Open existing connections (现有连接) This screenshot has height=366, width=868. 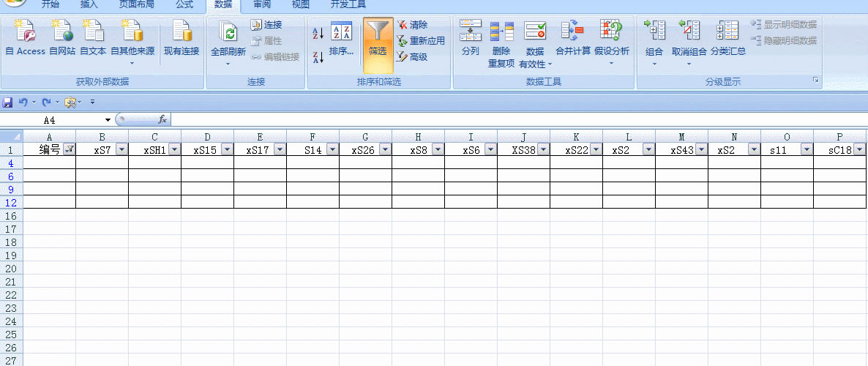[182, 37]
